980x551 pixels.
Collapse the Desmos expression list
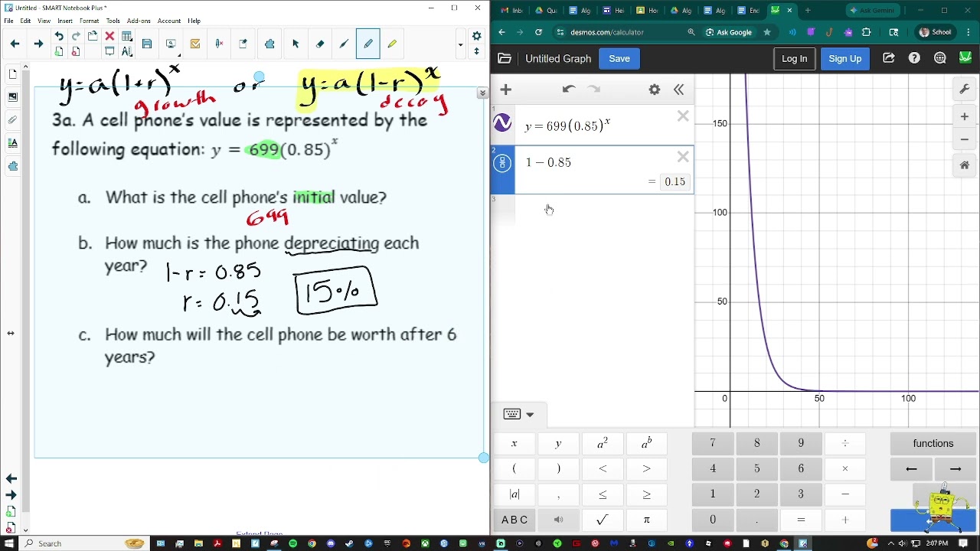678,90
